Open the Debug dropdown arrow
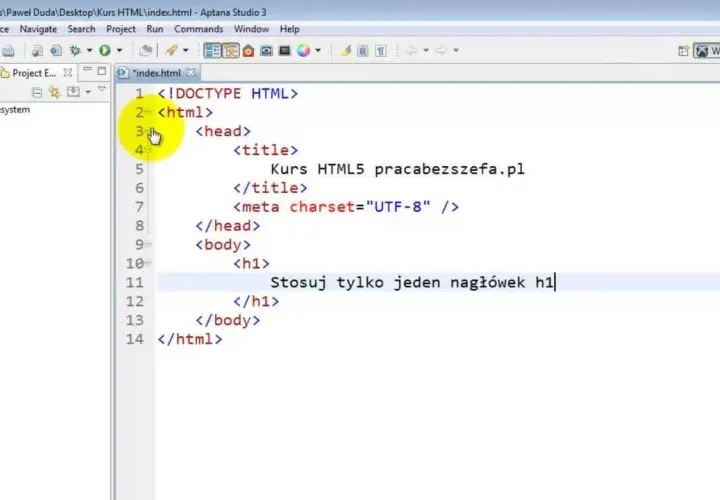Screen dimensions: 720x500 [x=90, y=51]
